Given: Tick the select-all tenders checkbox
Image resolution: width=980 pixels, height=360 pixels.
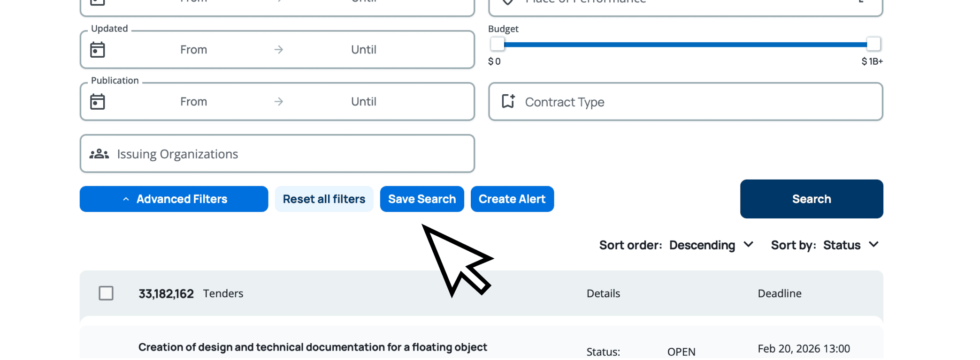Looking at the screenshot, I should pos(106,293).
